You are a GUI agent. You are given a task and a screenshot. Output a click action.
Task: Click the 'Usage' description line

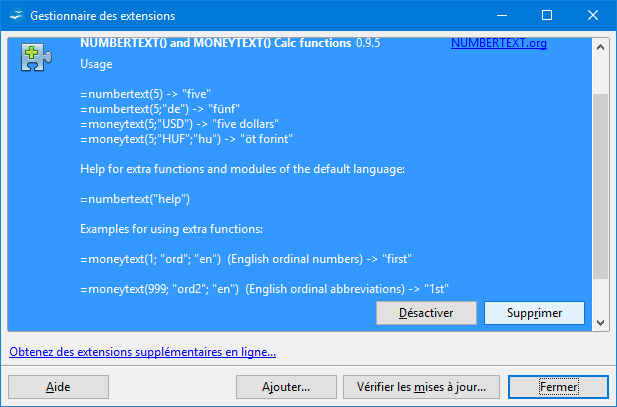[x=96, y=64]
